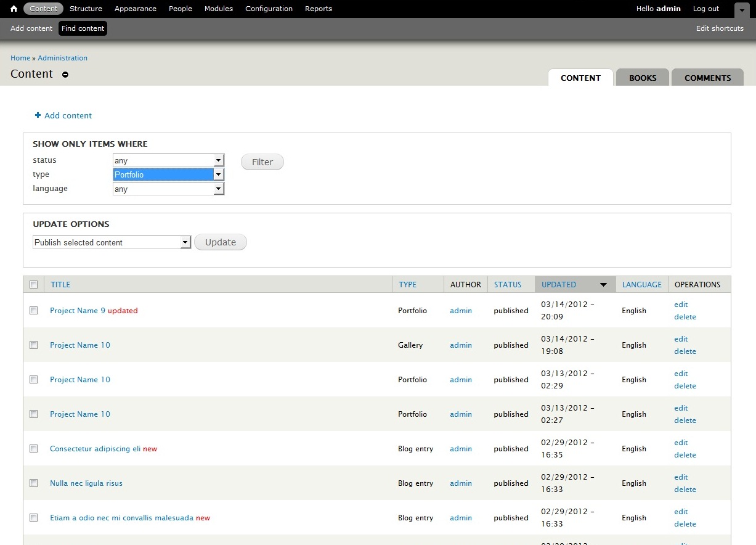Screen dimensions: 756x545
Task: Open the Structure menu
Action: [x=86, y=9]
